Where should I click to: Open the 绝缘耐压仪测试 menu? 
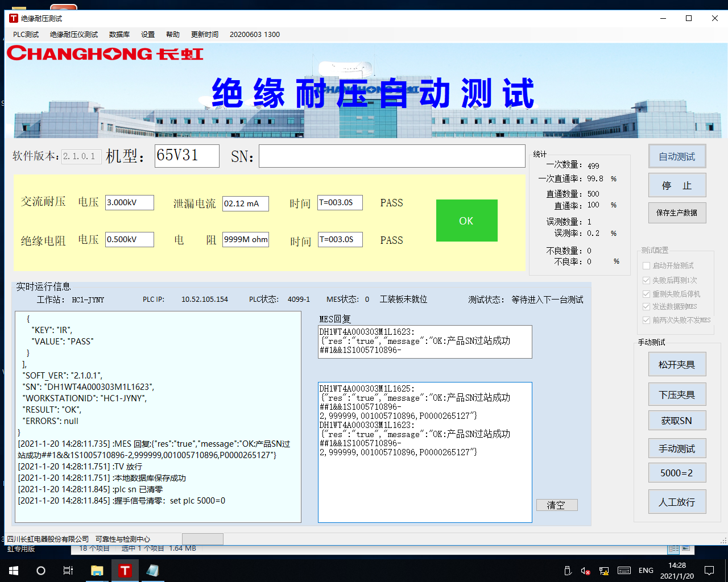(x=74, y=35)
